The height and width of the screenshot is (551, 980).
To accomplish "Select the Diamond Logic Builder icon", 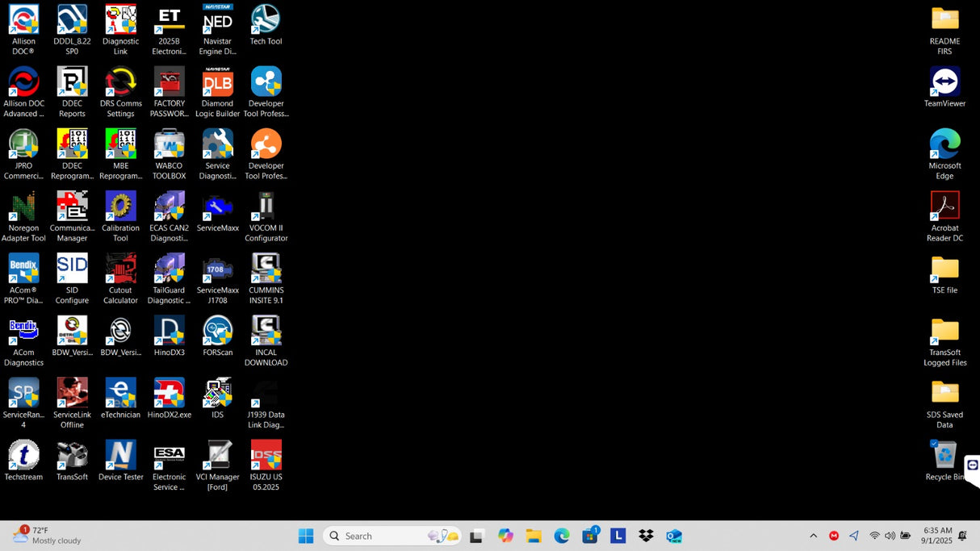I will coord(217,82).
